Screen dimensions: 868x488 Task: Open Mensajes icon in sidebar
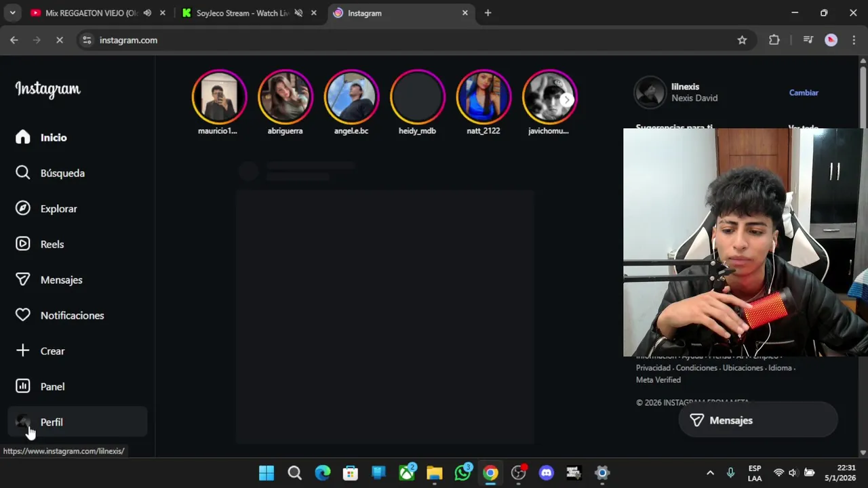click(22, 279)
